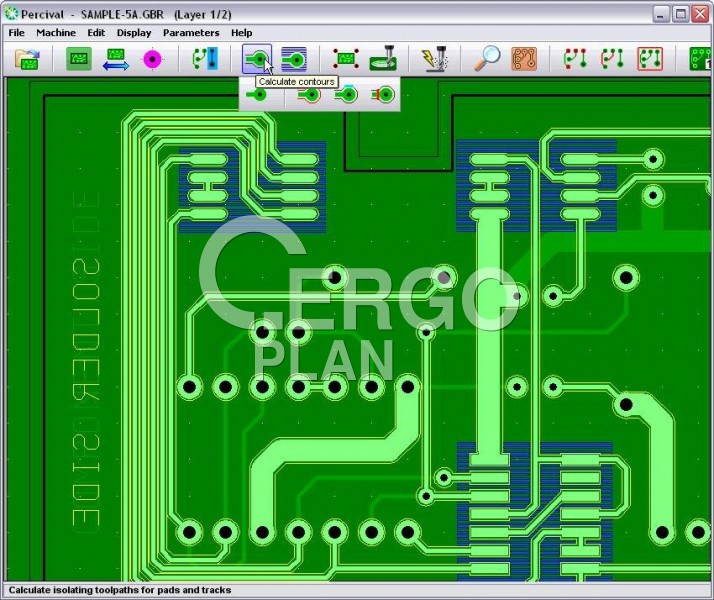The width and height of the screenshot is (714, 600).
Task: Click the board with red corner markers icon
Action: [x=346, y=59]
